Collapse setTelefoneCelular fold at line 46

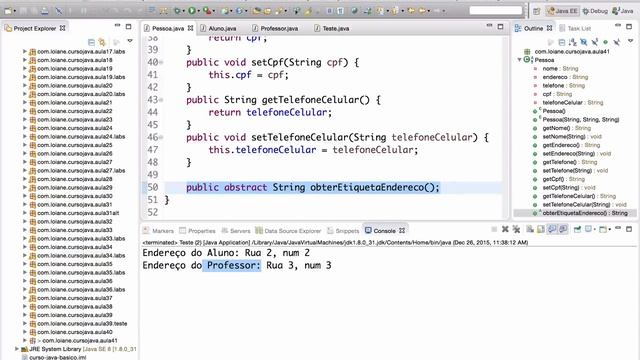[x=161, y=138]
